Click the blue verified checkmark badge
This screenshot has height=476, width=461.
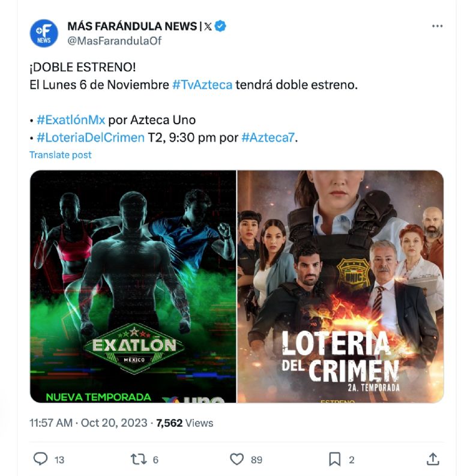(x=220, y=26)
